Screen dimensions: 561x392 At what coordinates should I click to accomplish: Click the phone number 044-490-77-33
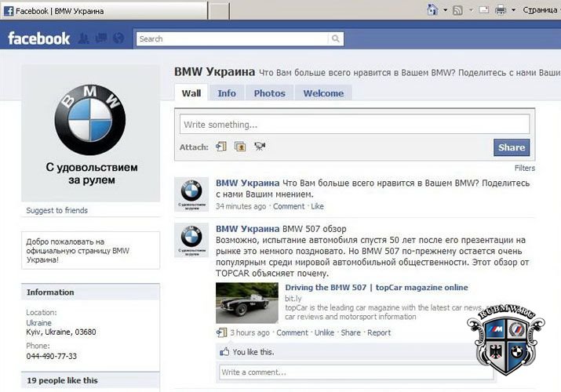tap(51, 356)
